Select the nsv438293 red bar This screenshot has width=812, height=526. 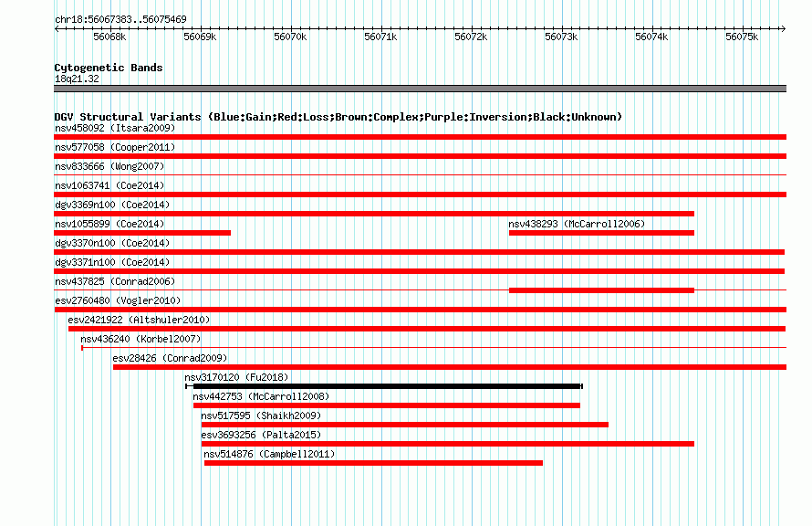[x=602, y=233]
